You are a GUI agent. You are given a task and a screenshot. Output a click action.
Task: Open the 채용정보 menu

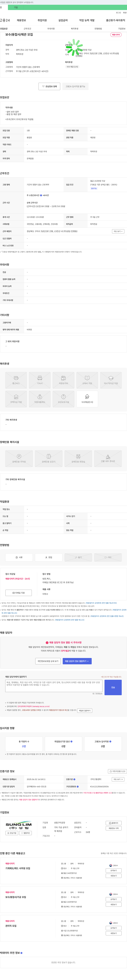point(21,20)
